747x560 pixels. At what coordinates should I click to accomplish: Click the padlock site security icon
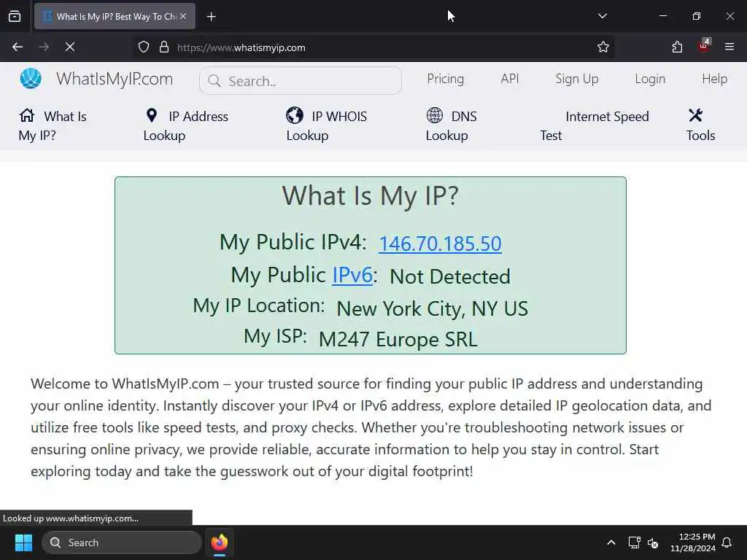tap(164, 47)
